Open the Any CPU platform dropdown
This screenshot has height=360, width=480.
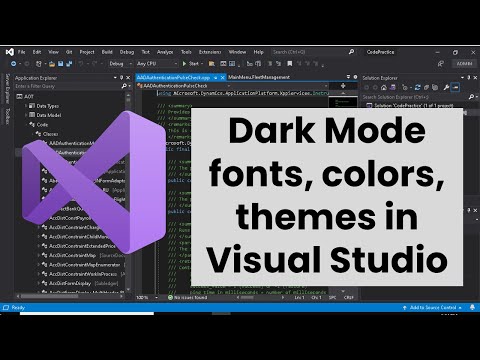[x=156, y=64]
